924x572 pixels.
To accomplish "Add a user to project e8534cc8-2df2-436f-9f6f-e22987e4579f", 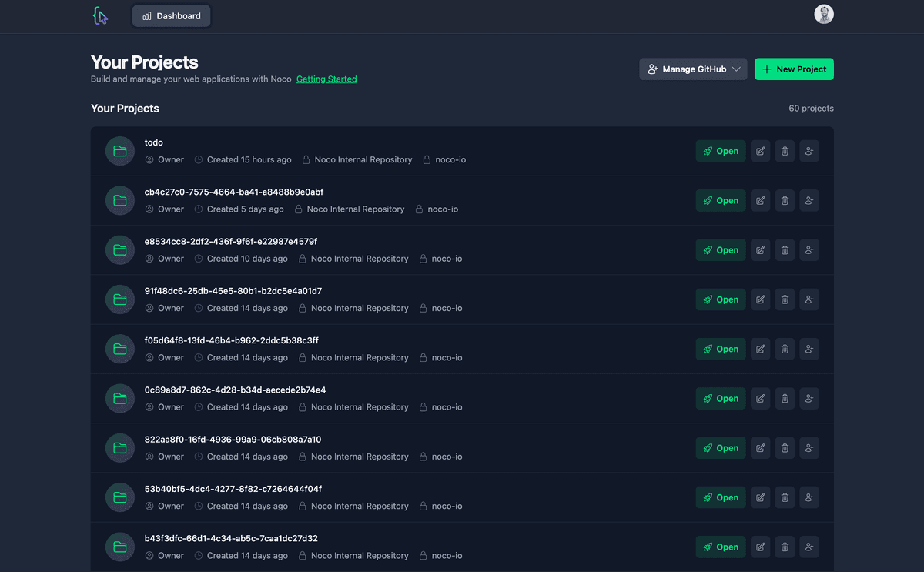I will (x=809, y=250).
